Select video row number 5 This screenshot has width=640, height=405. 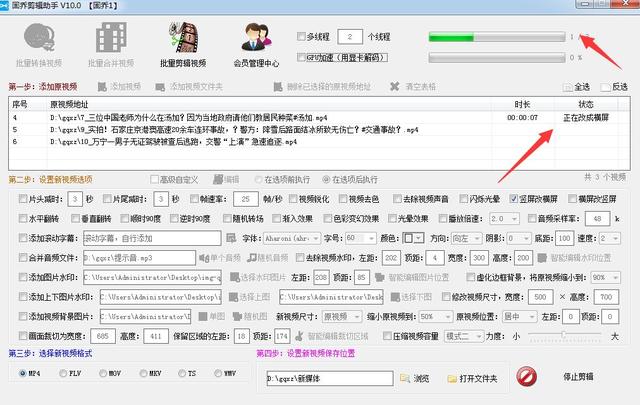318,130
